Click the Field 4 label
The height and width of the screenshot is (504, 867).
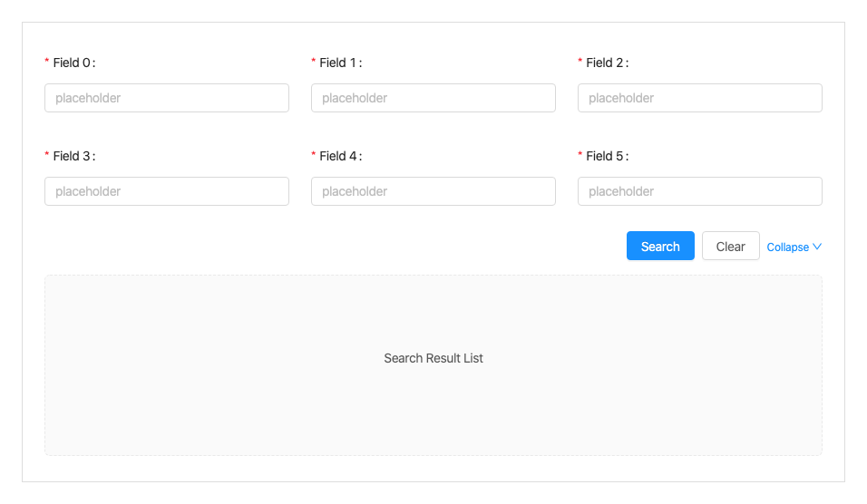coord(339,156)
